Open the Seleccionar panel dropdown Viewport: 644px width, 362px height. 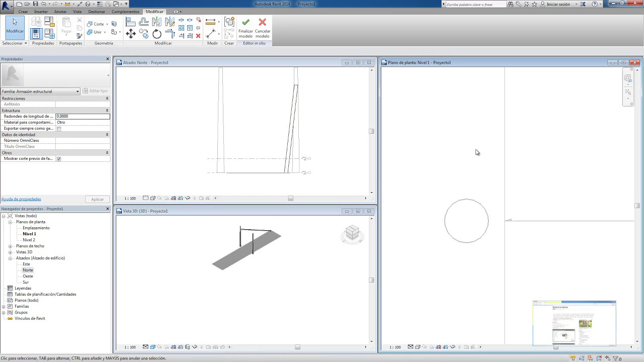click(14, 43)
